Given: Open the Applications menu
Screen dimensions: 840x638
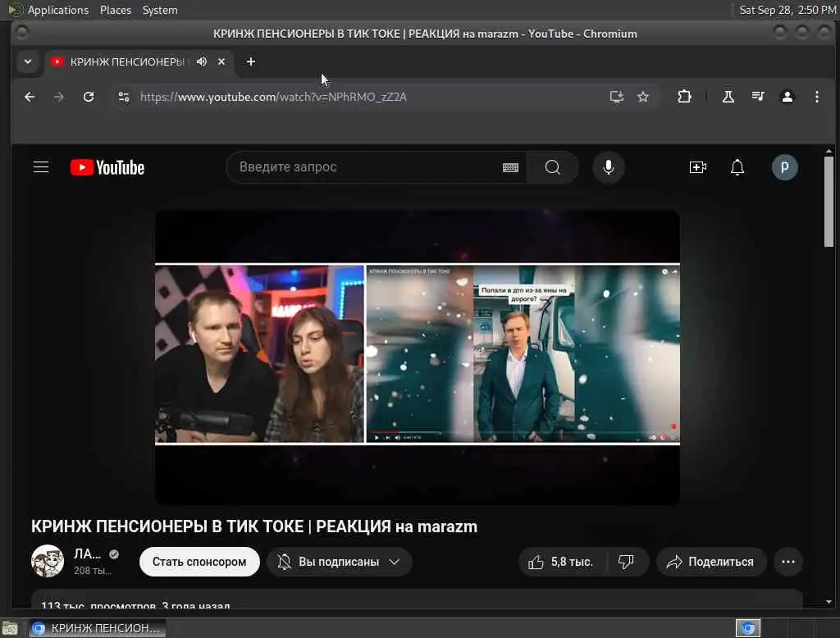Looking at the screenshot, I should coord(58,10).
